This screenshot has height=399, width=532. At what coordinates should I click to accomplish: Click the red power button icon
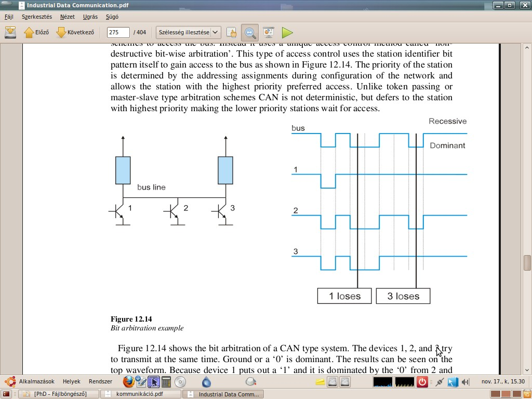[x=422, y=382]
